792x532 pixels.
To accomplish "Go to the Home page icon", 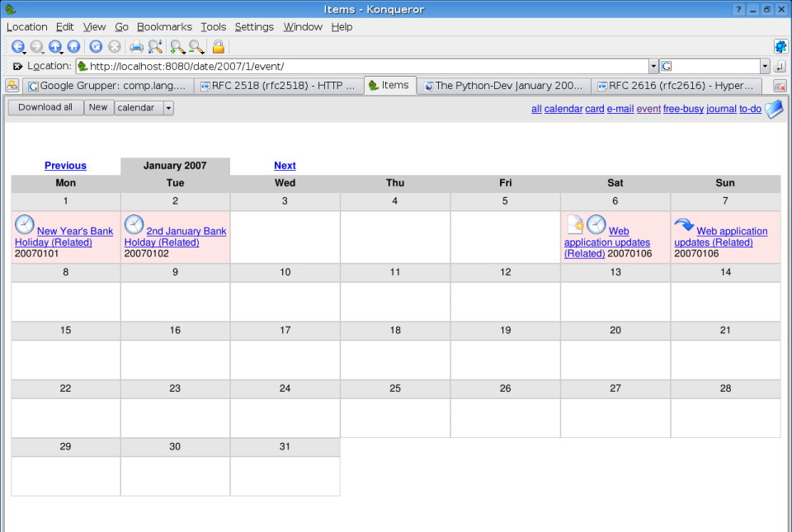I will click(x=75, y=46).
